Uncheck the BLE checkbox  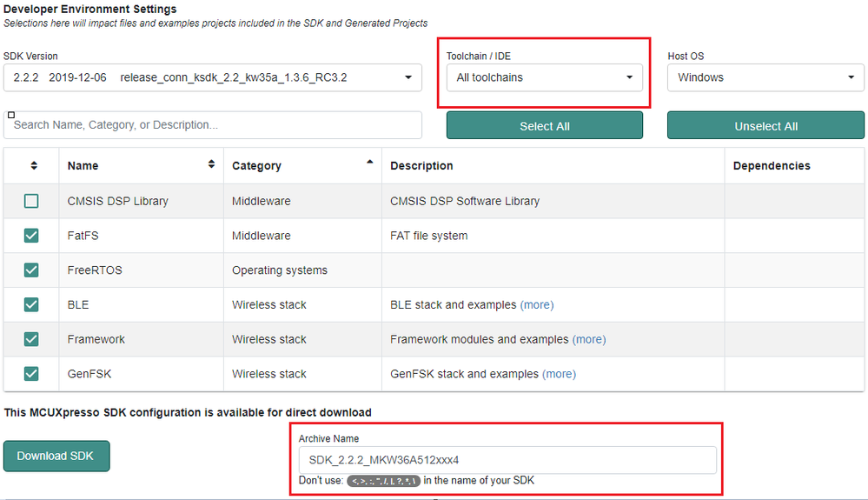[31, 304]
